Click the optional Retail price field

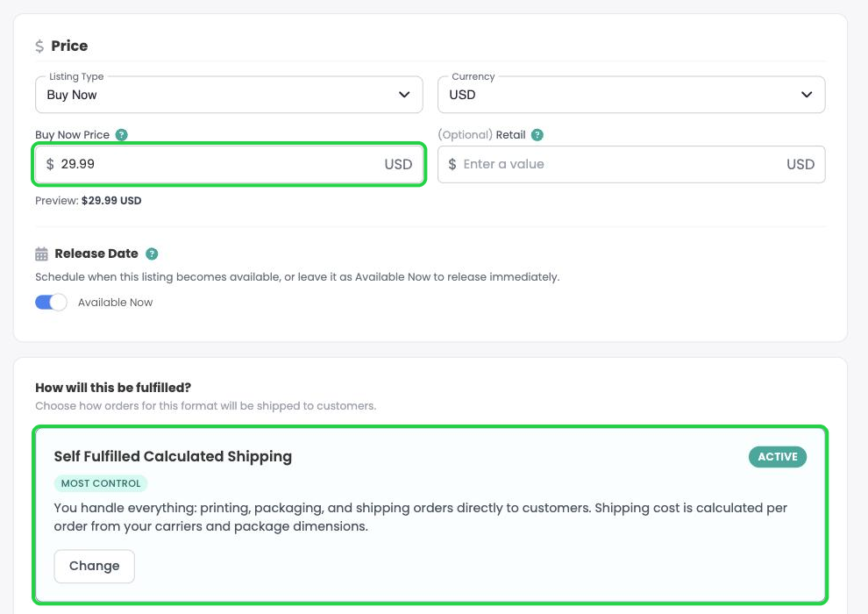pos(631,164)
